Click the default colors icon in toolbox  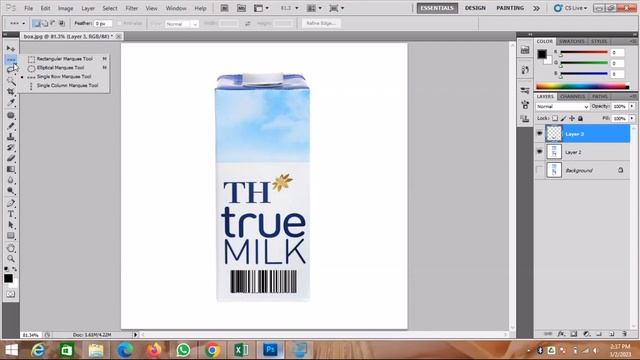(x=7, y=269)
